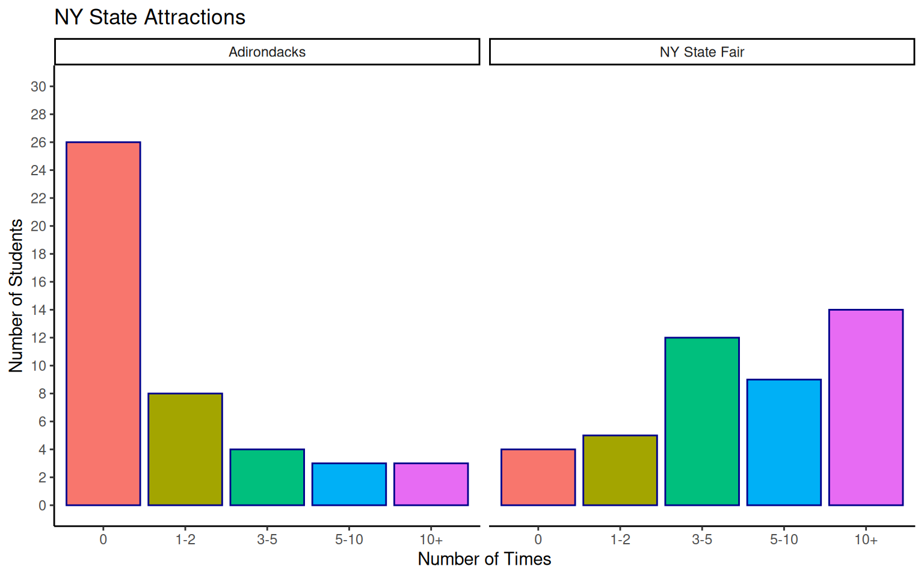Screen dimensions: 924x578
Task: Select the green 3-5 bar in NY State Fair
Action: 702,421
